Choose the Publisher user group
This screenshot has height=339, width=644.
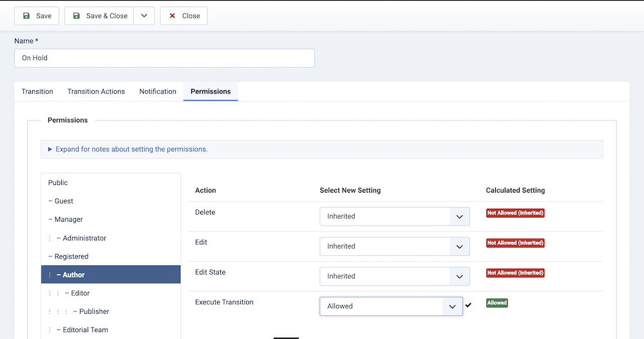point(94,312)
